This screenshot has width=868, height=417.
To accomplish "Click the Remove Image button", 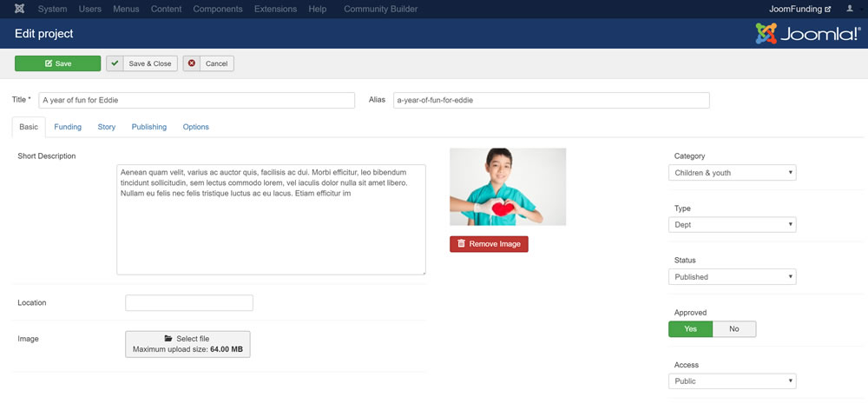I will pyautogui.click(x=489, y=244).
